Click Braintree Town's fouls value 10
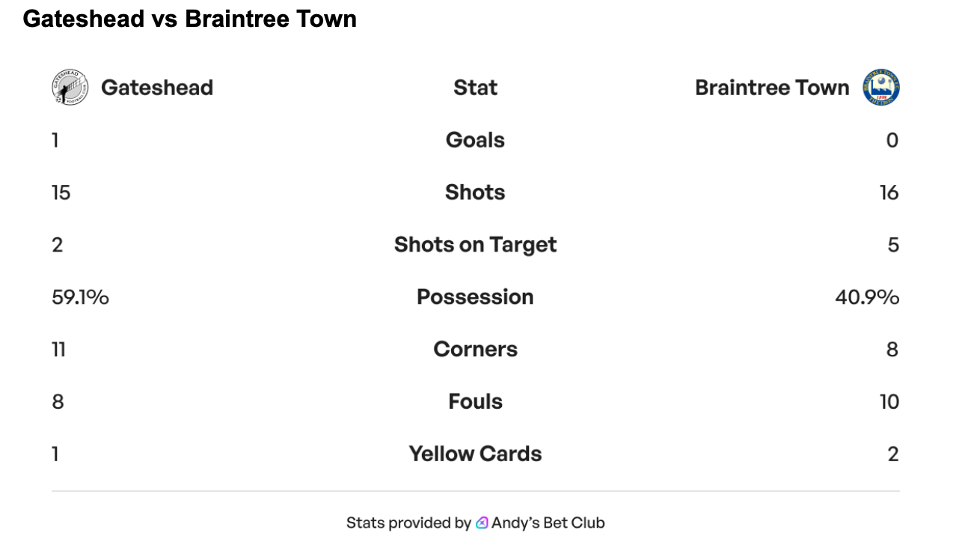 click(x=889, y=402)
